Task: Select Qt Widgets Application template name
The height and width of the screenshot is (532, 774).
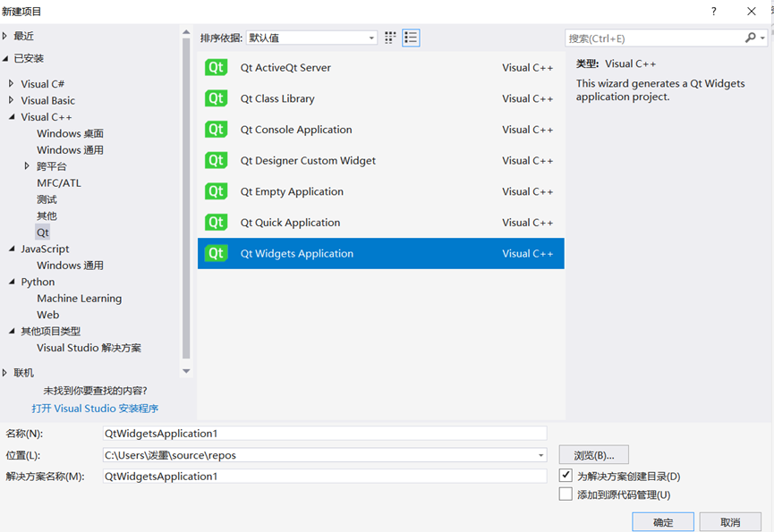Action: (297, 253)
